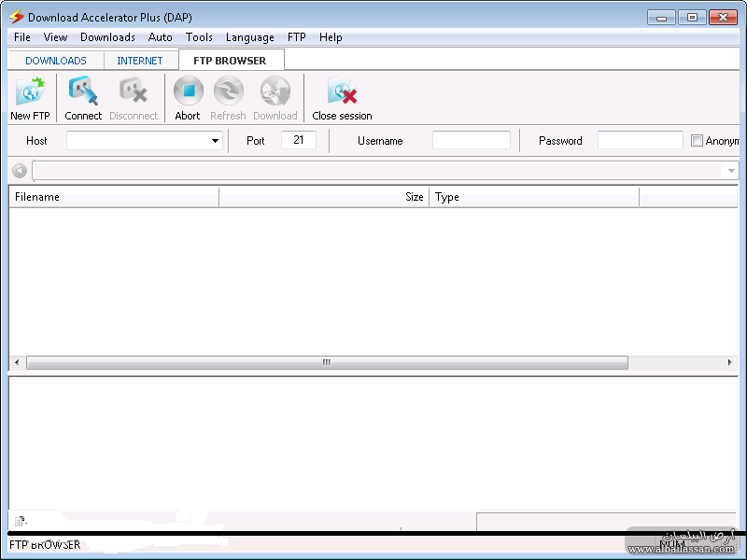Click the horizontal scrollbar thumb in the file list
The width and height of the screenshot is (747, 560).
(x=327, y=362)
